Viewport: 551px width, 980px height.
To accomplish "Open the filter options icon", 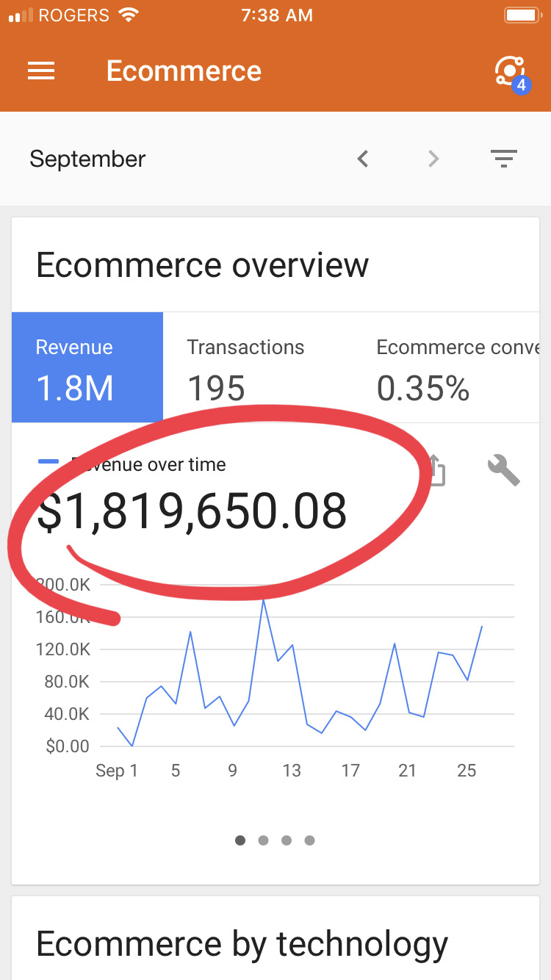I will (504, 159).
